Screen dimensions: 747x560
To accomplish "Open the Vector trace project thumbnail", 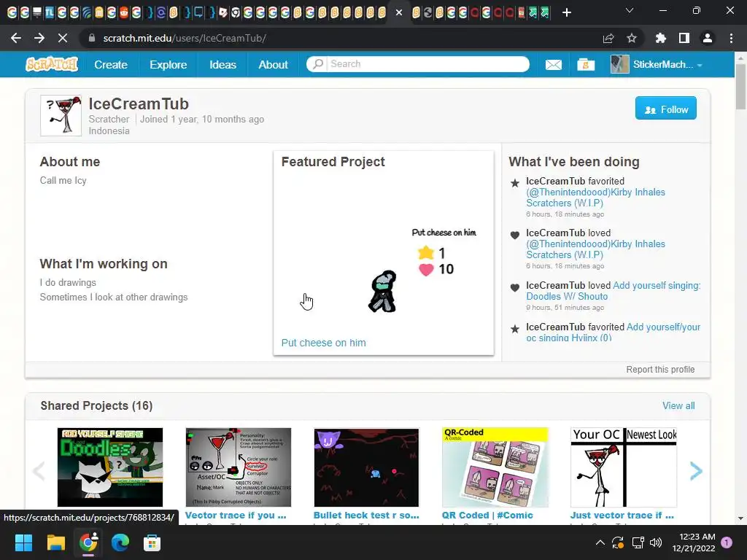I will tap(239, 467).
